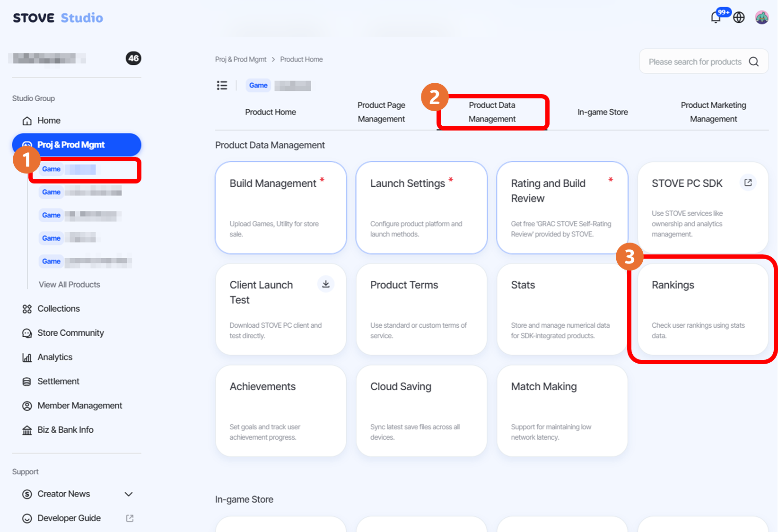Switch to In-game Store tab
This screenshot has width=778, height=532.
(603, 112)
